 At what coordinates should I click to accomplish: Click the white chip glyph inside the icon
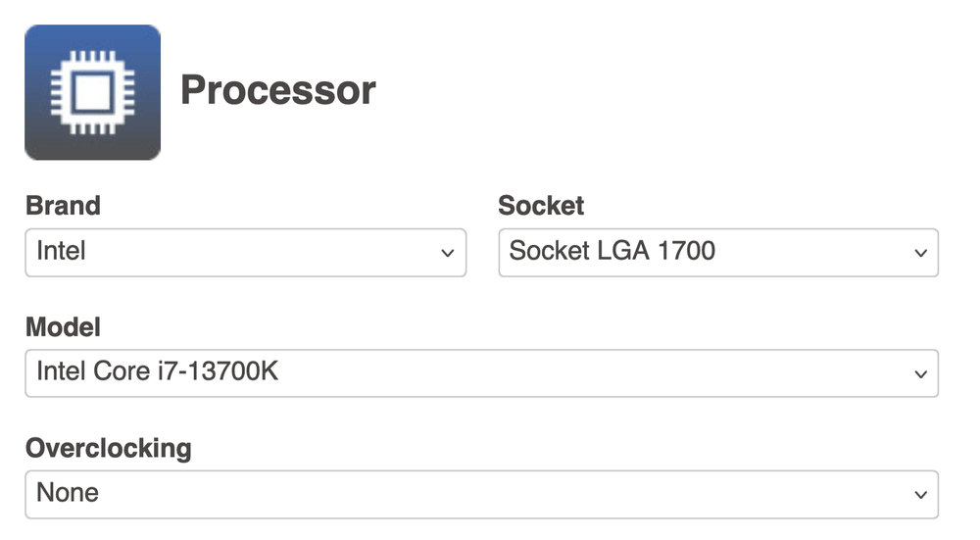(92, 94)
